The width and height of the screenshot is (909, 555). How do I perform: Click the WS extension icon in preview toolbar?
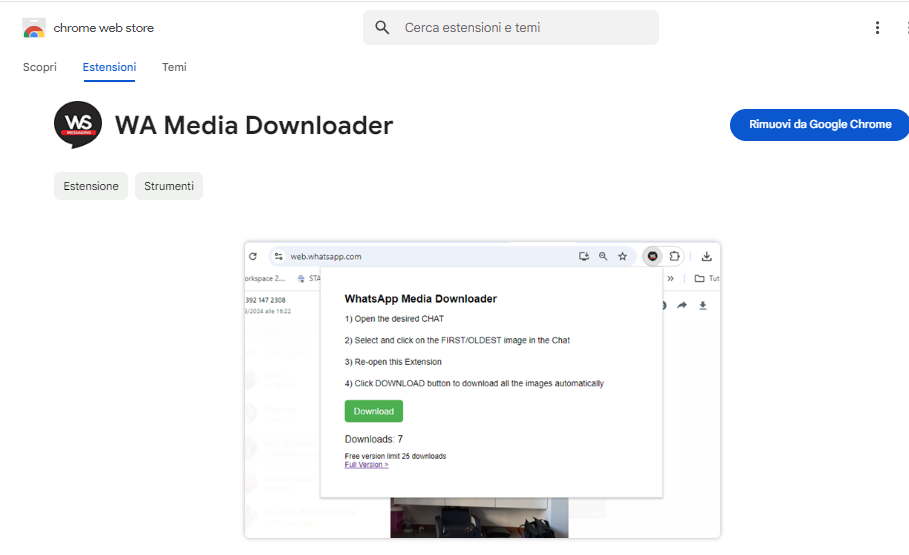pyautogui.click(x=653, y=256)
